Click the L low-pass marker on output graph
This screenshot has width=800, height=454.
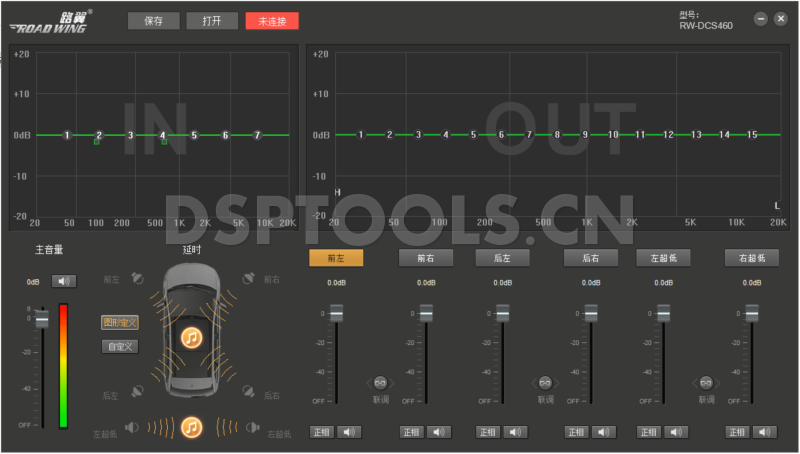pos(777,206)
